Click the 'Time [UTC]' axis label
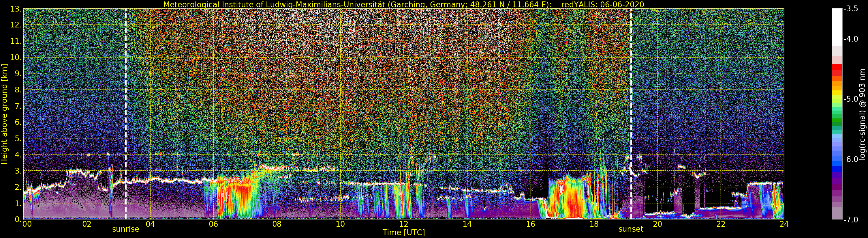This screenshot has width=868, height=238. (404, 233)
